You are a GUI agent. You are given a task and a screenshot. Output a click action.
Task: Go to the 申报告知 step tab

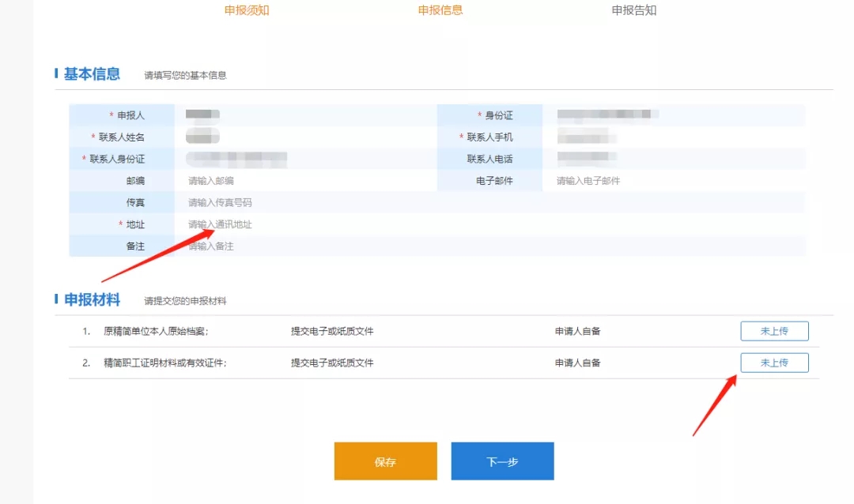pos(634,10)
